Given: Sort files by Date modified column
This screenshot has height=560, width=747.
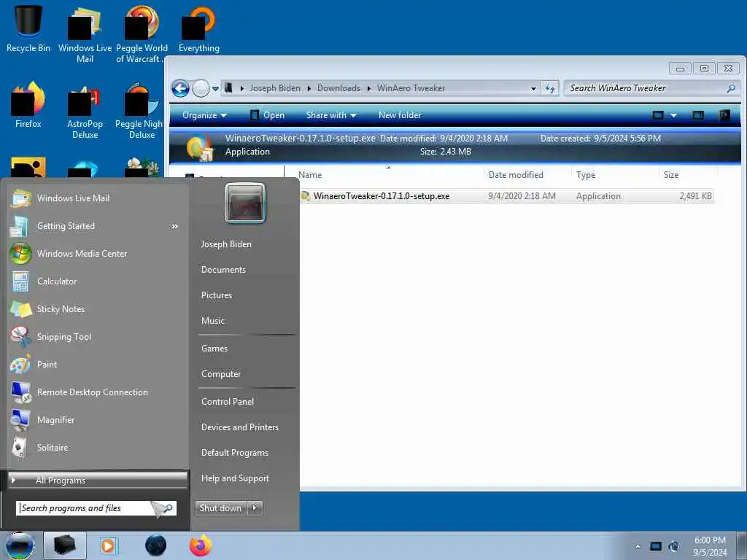Looking at the screenshot, I should tap(528, 175).
